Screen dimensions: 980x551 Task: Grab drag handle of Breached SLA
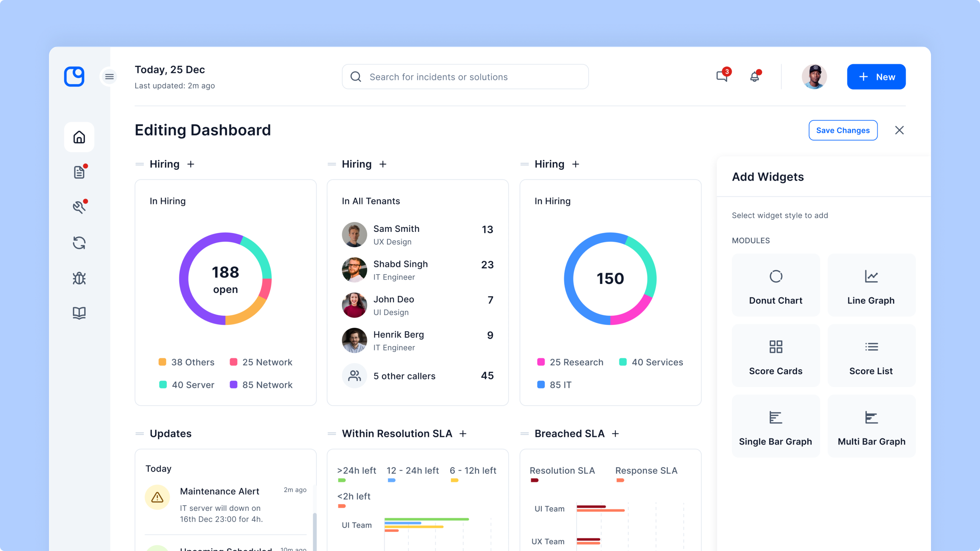[525, 434]
